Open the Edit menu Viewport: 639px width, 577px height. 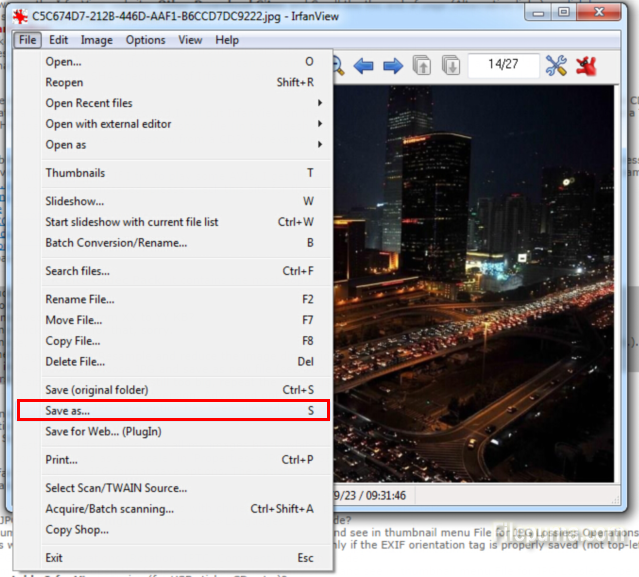click(x=59, y=40)
